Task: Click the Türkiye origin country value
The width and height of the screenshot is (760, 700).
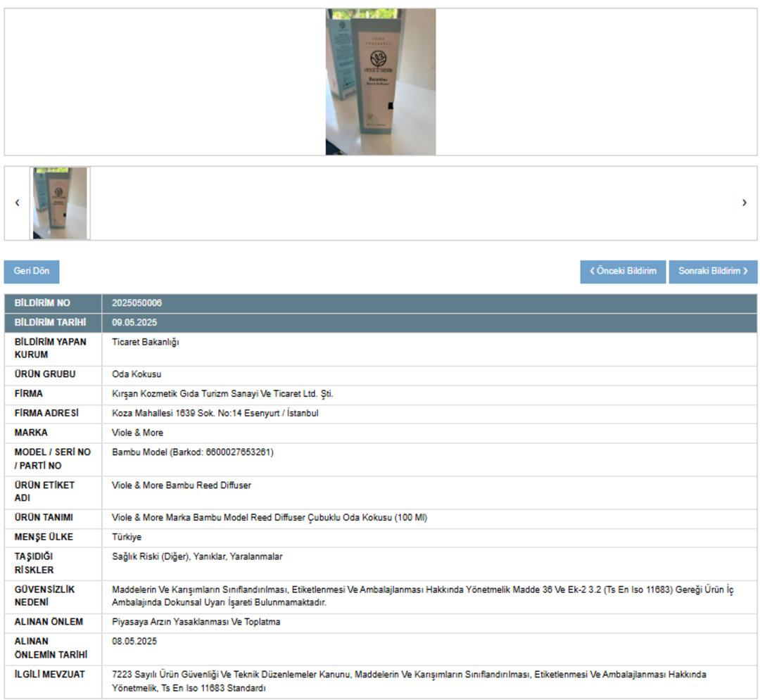Action: [x=127, y=537]
